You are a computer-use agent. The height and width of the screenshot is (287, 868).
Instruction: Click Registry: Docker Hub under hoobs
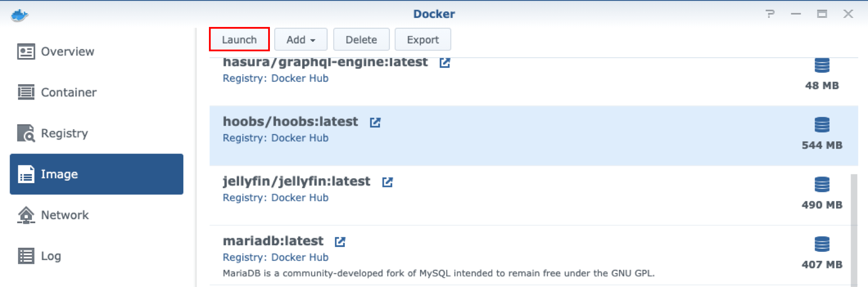point(276,138)
